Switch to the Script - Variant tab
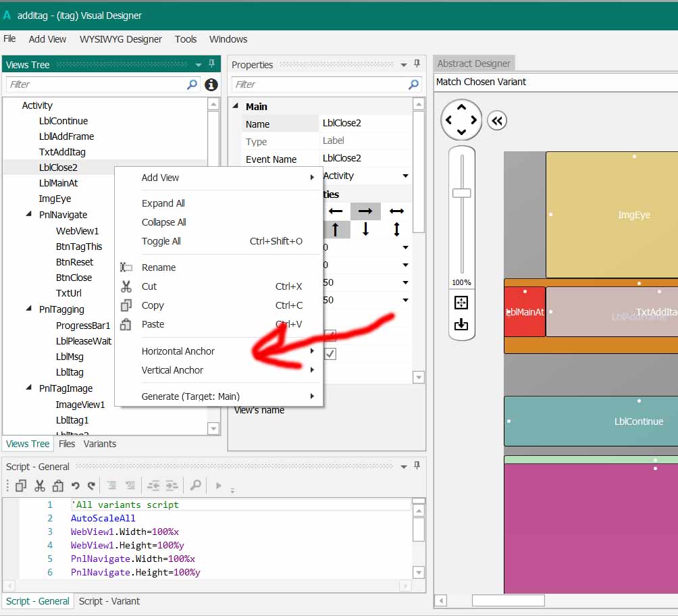The height and width of the screenshot is (616, 678). (x=109, y=601)
